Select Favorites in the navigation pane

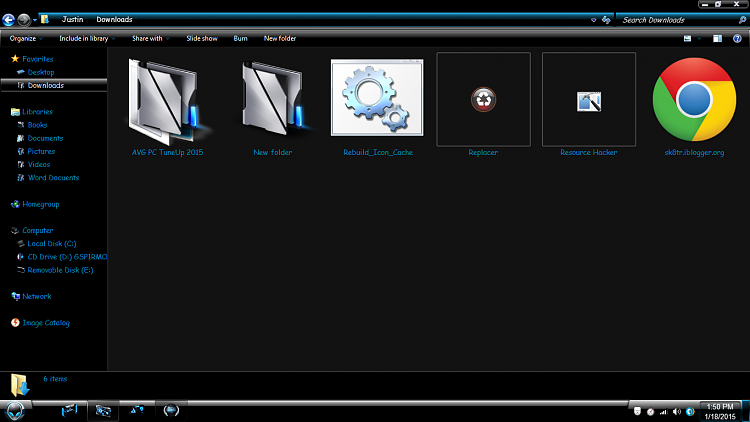point(38,59)
